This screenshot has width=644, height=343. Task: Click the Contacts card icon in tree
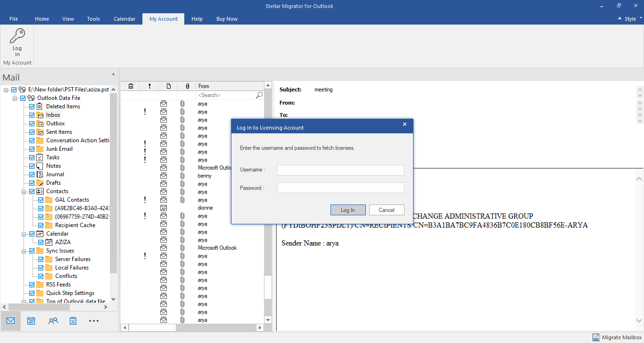[40, 191]
